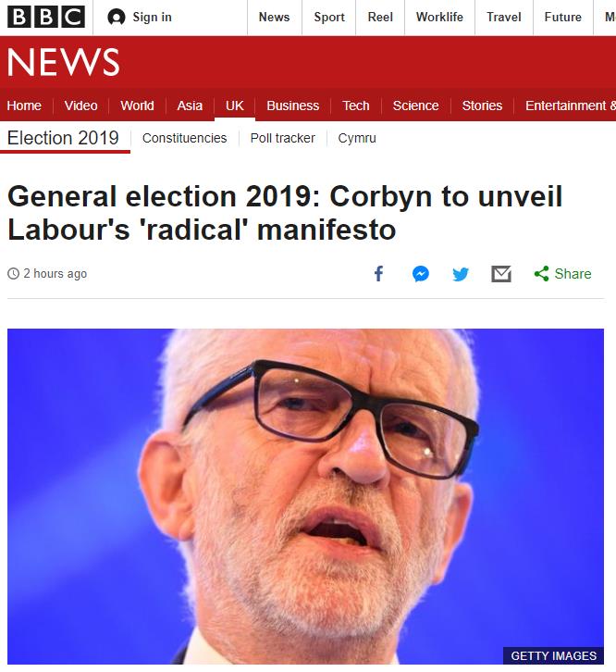This screenshot has height=672, width=616.
Task: Go to the Cymru election page
Action: [x=357, y=138]
